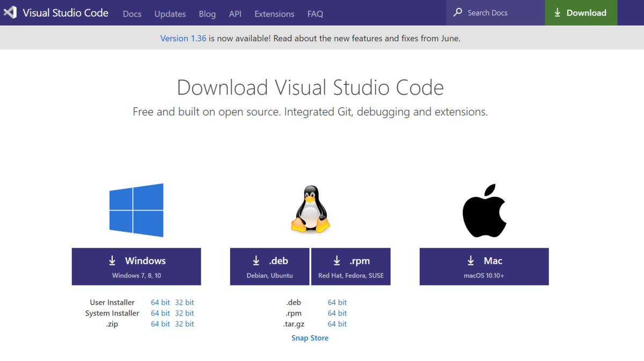Click the download arrow icon on Windows button

click(x=112, y=261)
